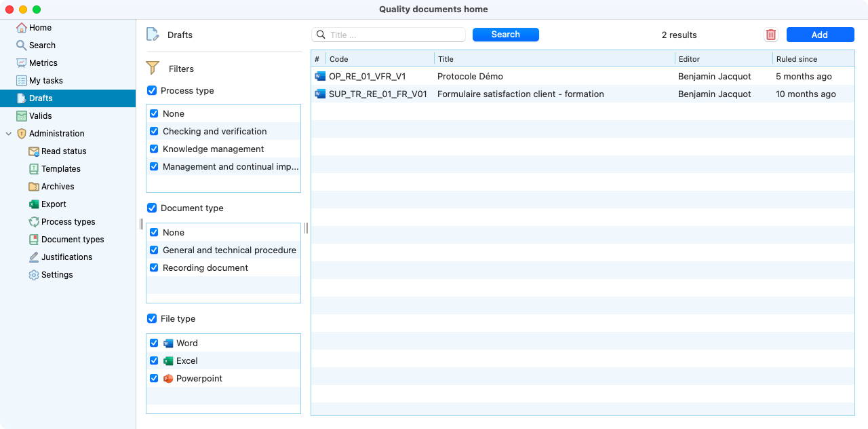Select the Drafts sidebar item

68,98
